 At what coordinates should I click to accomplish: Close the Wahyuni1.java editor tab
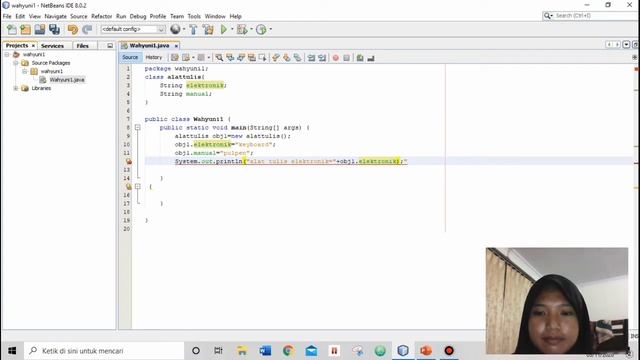pos(176,46)
